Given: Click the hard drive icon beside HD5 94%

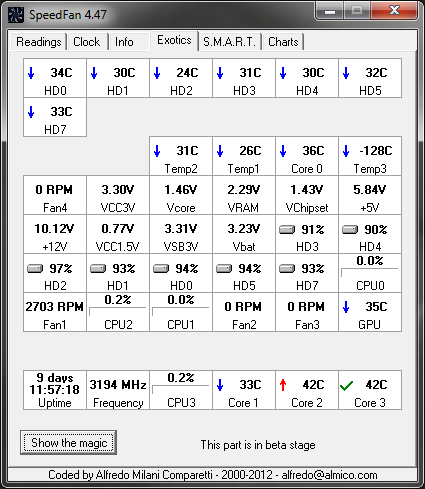Looking at the screenshot, I should tap(224, 268).
